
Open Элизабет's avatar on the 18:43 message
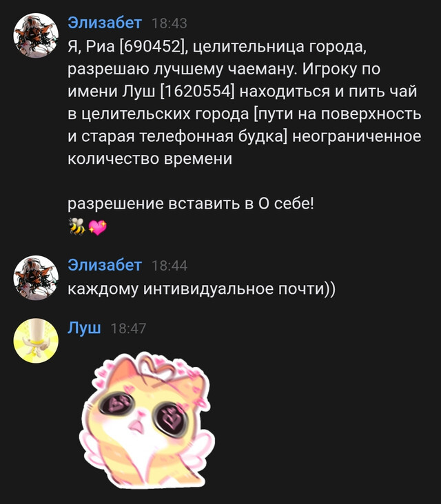point(36,35)
